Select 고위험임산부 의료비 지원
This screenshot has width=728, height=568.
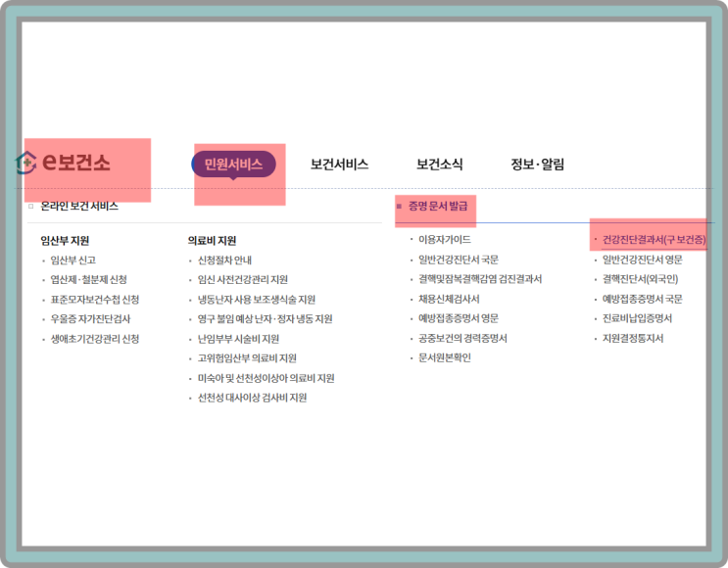[x=247, y=358]
